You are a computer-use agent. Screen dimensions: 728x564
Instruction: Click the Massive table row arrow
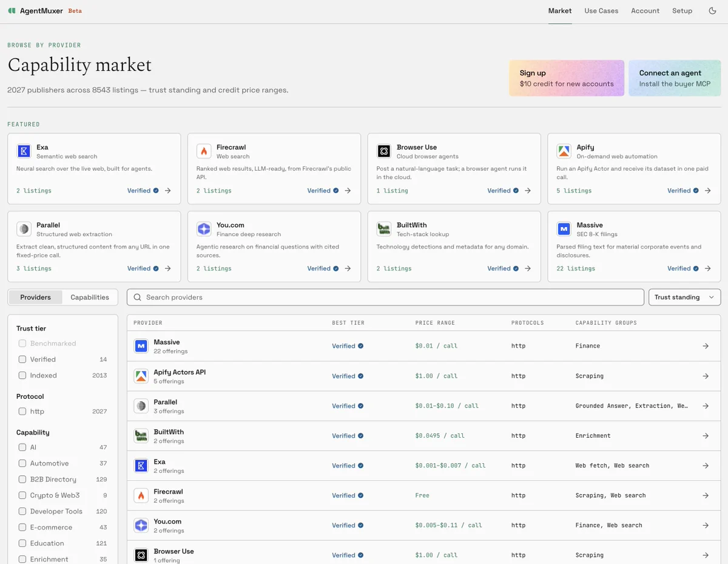pyautogui.click(x=706, y=346)
